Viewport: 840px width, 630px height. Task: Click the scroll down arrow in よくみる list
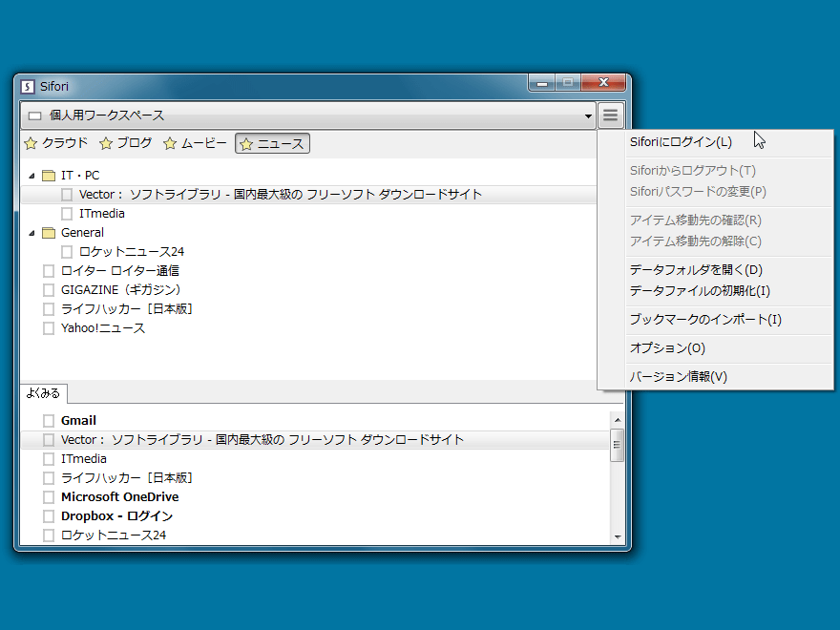coord(618,536)
